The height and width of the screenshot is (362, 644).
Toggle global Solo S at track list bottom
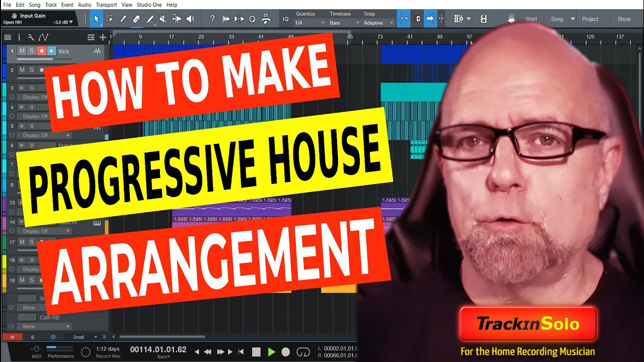33,337
